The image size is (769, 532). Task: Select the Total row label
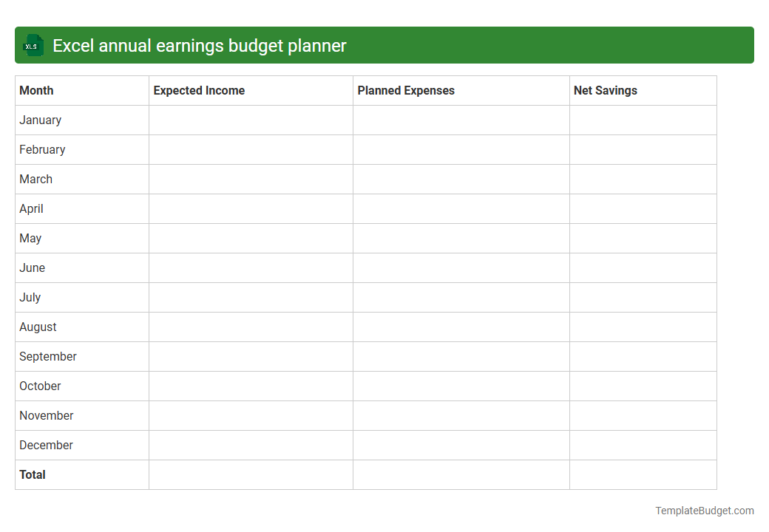click(33, 474)
